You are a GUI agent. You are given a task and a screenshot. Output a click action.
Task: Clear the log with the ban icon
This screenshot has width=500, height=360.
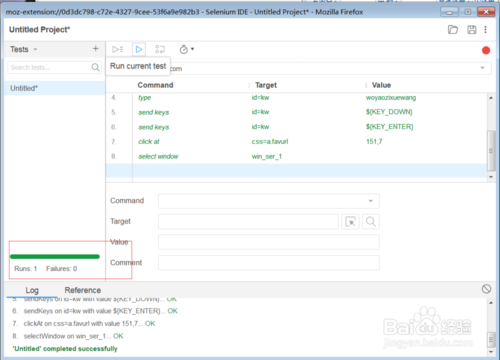[486, 289]
